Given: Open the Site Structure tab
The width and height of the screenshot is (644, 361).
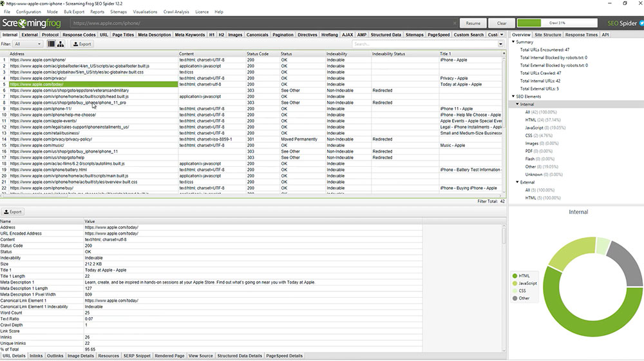Looking at the screenshot, I should (548, 35).
